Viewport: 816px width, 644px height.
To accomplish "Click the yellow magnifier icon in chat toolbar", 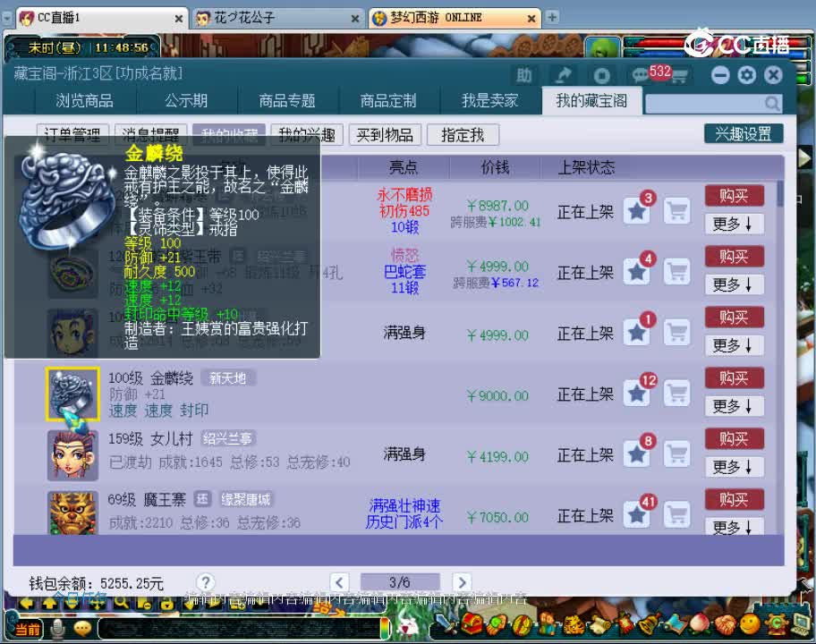I will pos(121,603).
